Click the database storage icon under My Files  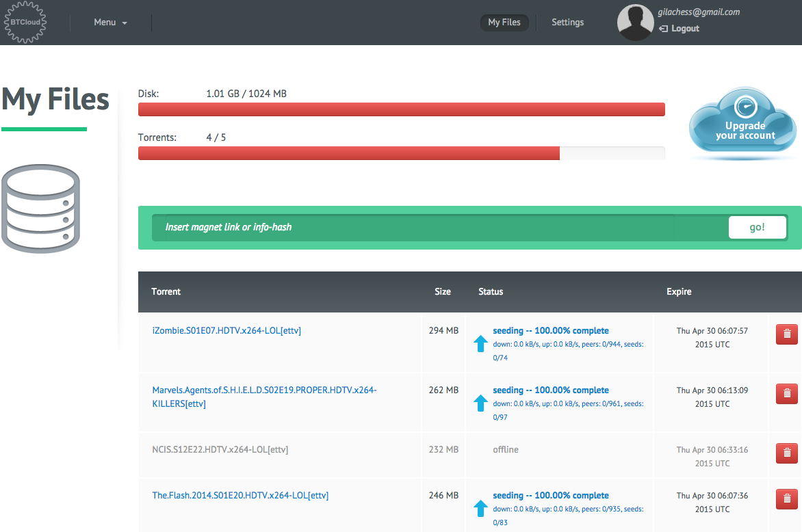coord(41,209)
